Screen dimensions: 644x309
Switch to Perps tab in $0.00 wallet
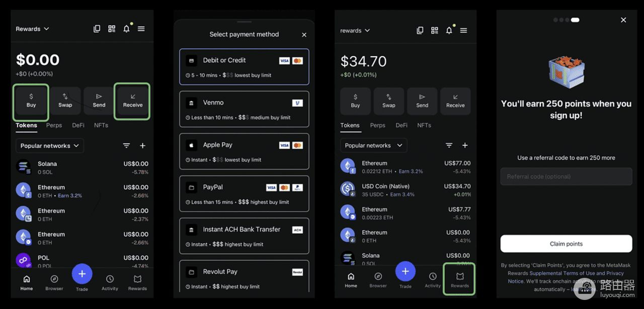[x=54, y=125]
